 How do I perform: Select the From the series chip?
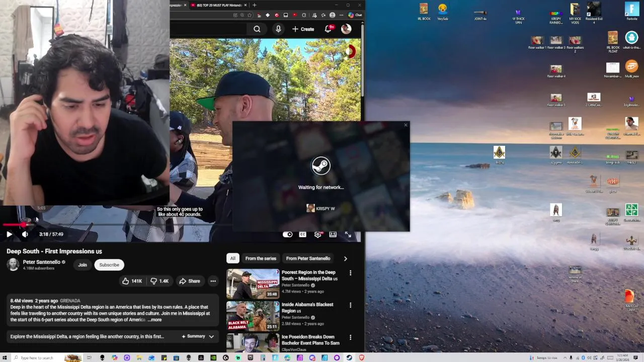(261, 258)
